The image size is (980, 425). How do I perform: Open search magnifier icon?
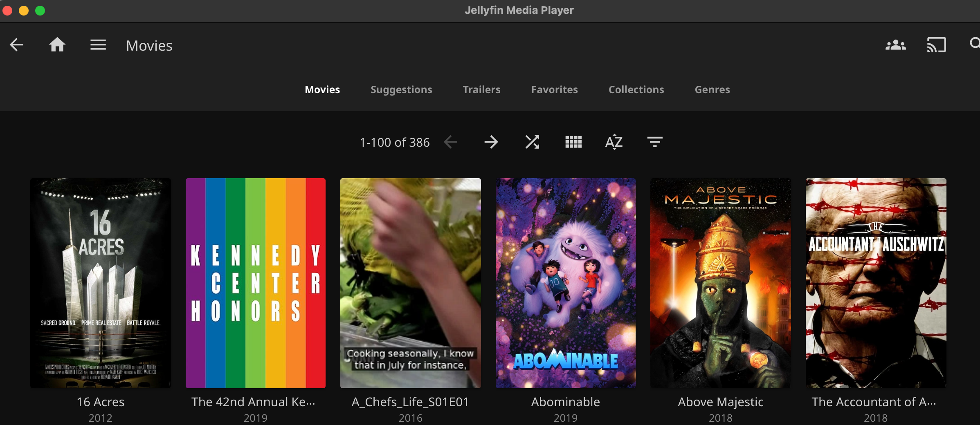[975, 43]
